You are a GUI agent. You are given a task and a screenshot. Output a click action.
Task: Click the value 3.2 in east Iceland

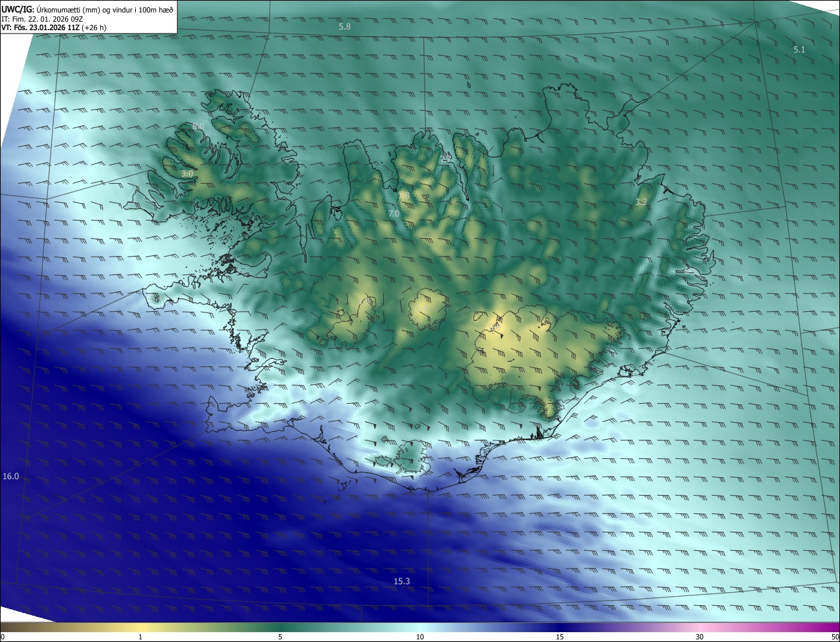pyautogui.click(x=641, y=202)
